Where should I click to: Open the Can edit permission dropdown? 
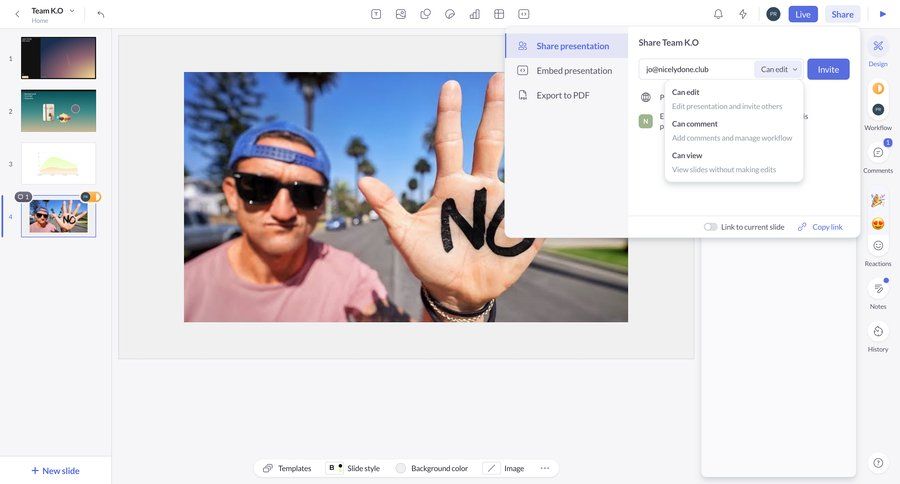(779, 69)
